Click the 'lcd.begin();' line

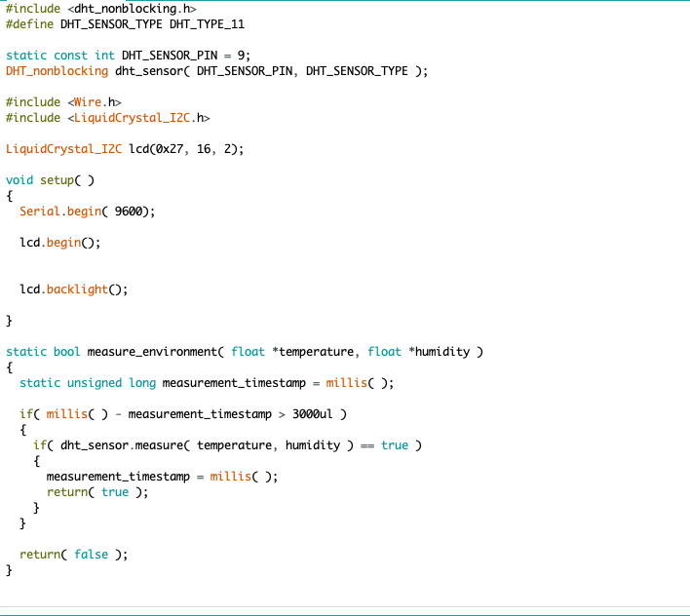click(59, 243)
